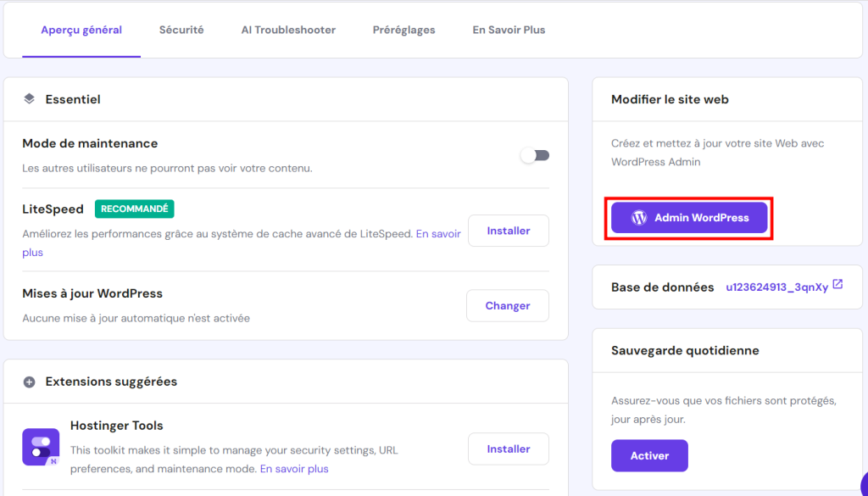Activate the daily backup
868x496 pixels.
point(649,456)
